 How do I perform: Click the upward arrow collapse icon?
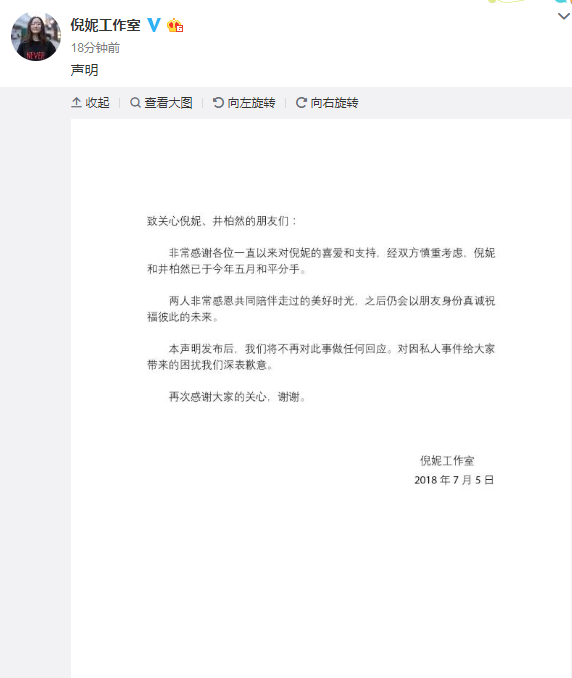click(77, 102)
